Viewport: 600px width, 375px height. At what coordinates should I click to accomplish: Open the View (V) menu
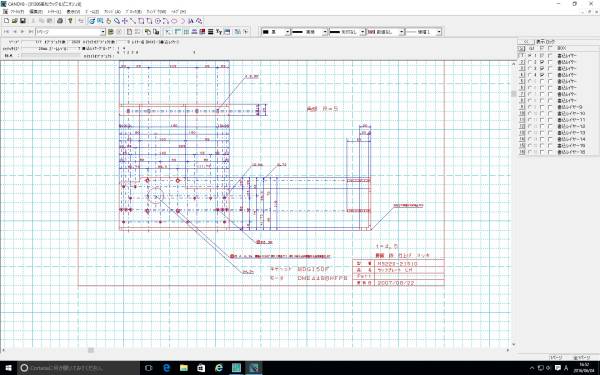tap(73, 12)
